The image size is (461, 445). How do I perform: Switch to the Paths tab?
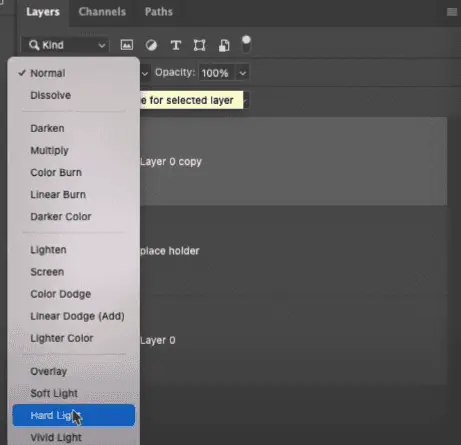coord(159,12)
